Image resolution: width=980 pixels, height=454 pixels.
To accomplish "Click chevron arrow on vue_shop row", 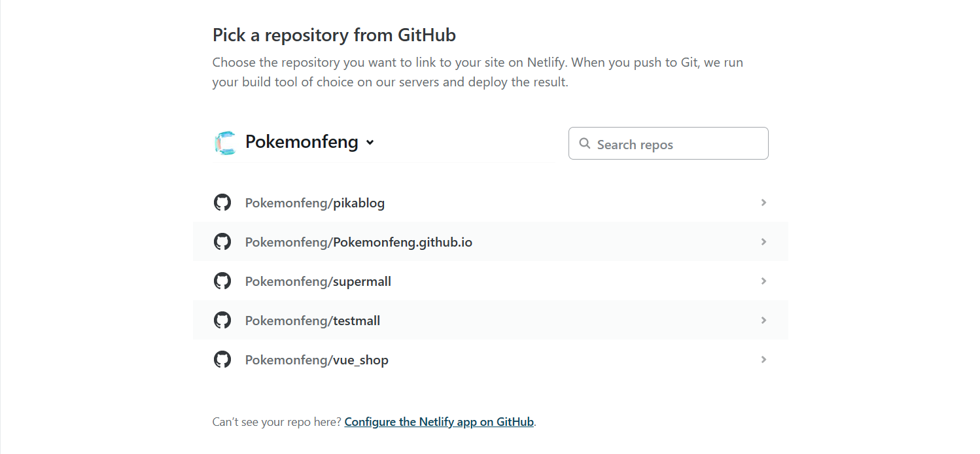I will point(763,359).
